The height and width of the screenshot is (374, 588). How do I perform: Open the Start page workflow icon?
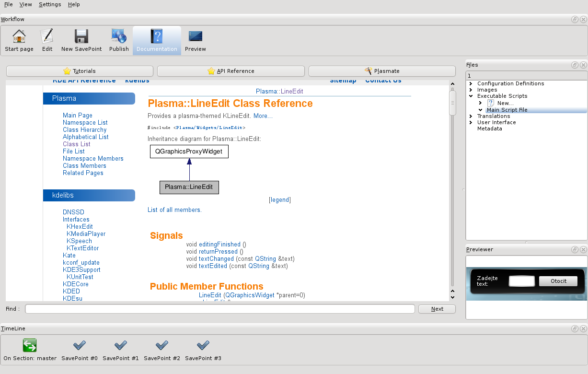(x=19, y=40)
